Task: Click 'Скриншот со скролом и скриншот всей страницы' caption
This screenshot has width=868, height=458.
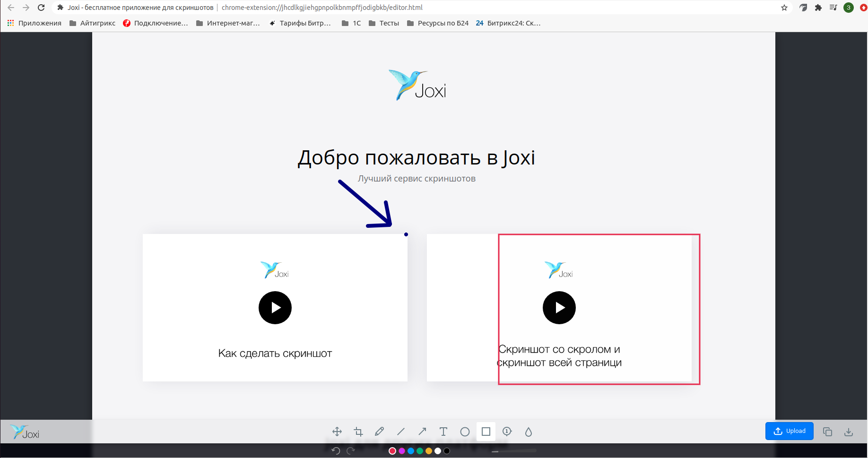Action: click(x=559, y=356)
